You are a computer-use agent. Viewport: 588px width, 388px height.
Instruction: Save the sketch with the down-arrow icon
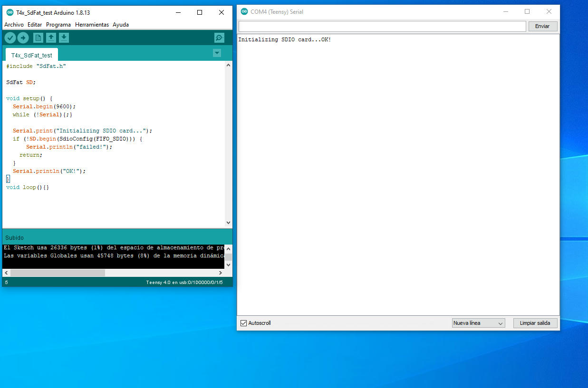click(x=64, y=38)
